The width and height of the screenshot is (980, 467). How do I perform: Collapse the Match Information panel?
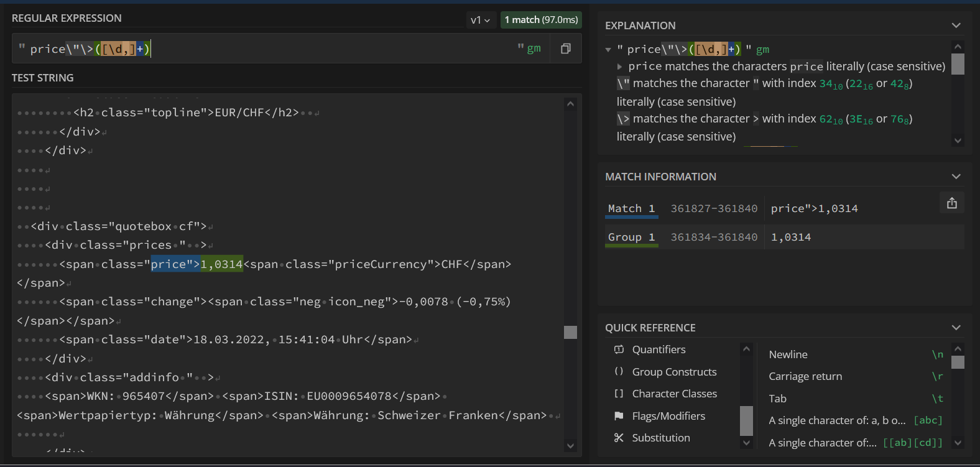(x=956, y=177)
